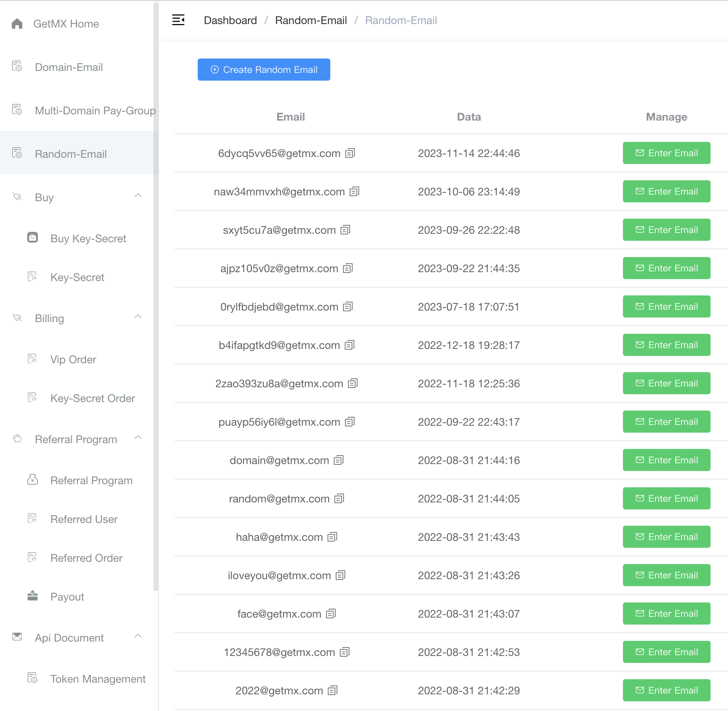728x711 pixels.
Task: Click timestamp 2023-11-14 22:44:46
Action: (x=469, y=153)
